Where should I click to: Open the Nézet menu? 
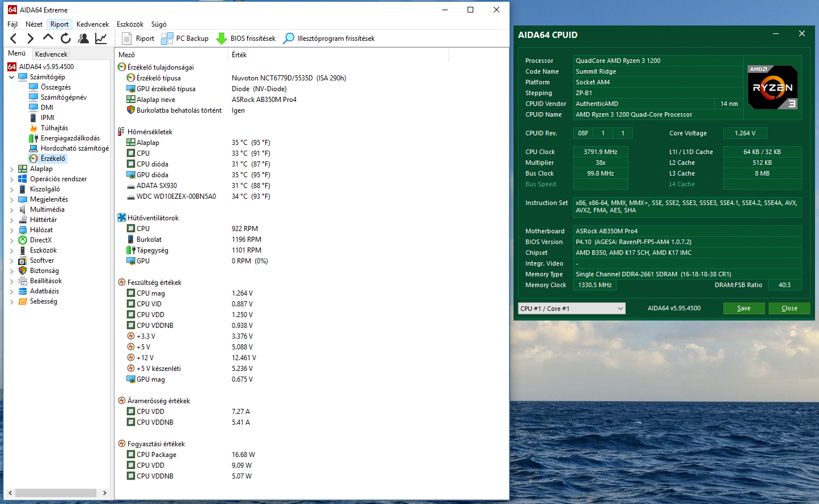(x=34, y=24)
